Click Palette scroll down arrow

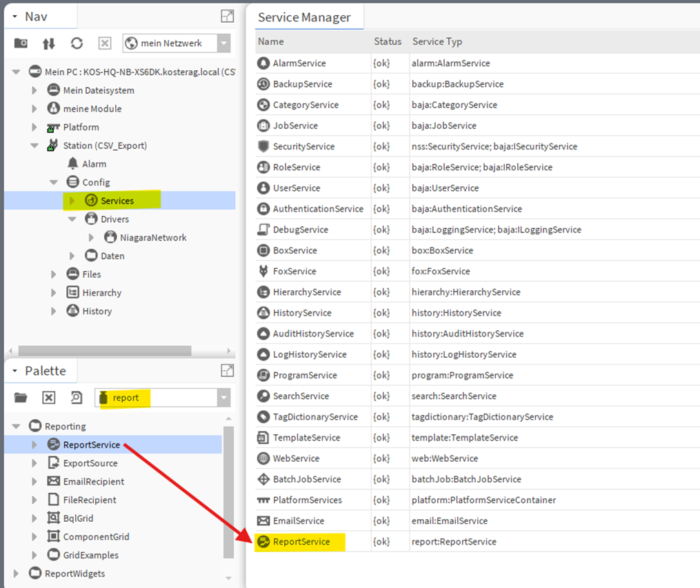pos(228,578)
